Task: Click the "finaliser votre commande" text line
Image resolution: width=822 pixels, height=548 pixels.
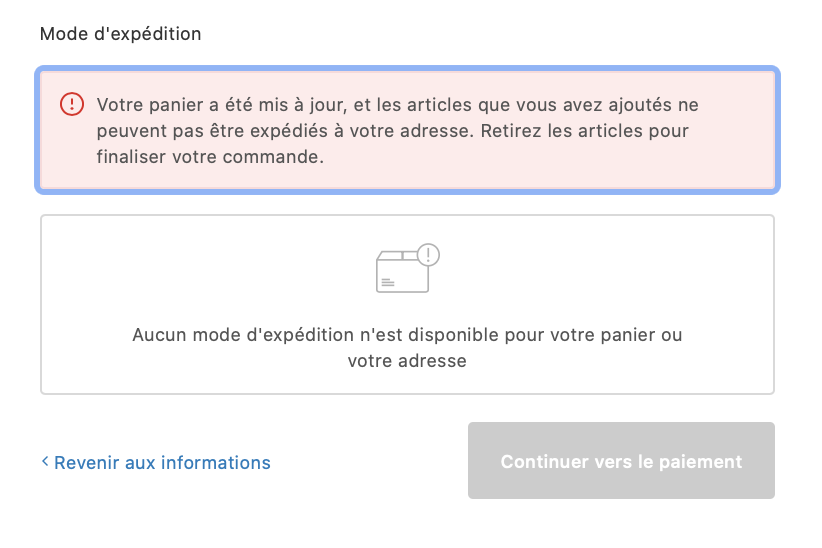Action: pos(210,157)
